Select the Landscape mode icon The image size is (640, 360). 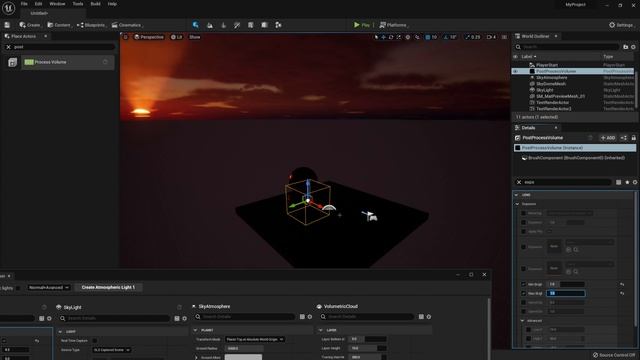click(x=210, y=25)
